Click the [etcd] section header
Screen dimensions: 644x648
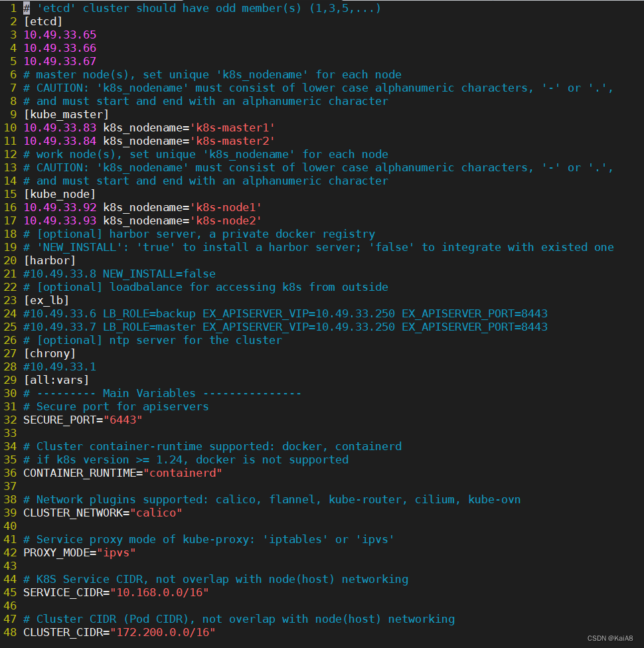pyautogui.click(x=43, y=21)
